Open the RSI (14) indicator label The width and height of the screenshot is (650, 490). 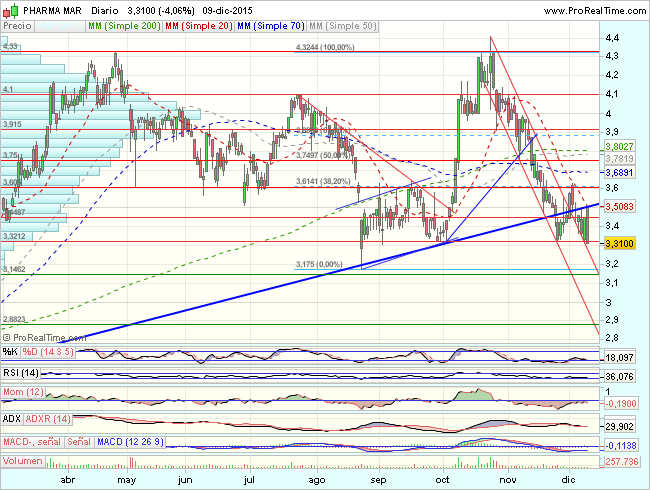(21, 373)
